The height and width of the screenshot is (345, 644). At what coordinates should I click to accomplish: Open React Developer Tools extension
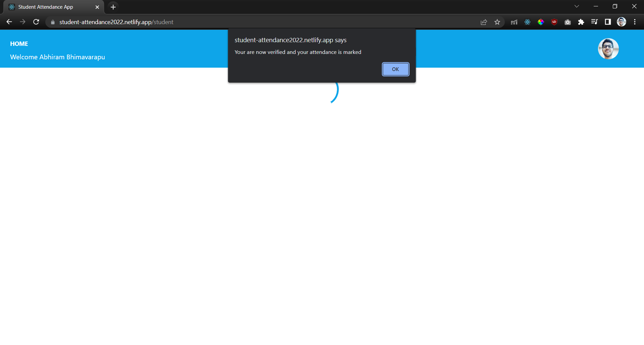tap(527, 22)
